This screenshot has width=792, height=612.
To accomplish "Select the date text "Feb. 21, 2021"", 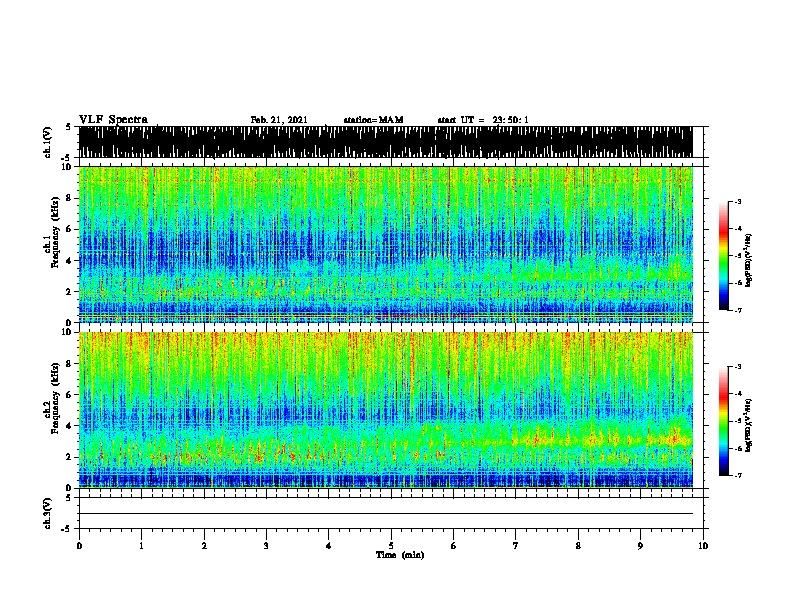I will pos(279,120).
